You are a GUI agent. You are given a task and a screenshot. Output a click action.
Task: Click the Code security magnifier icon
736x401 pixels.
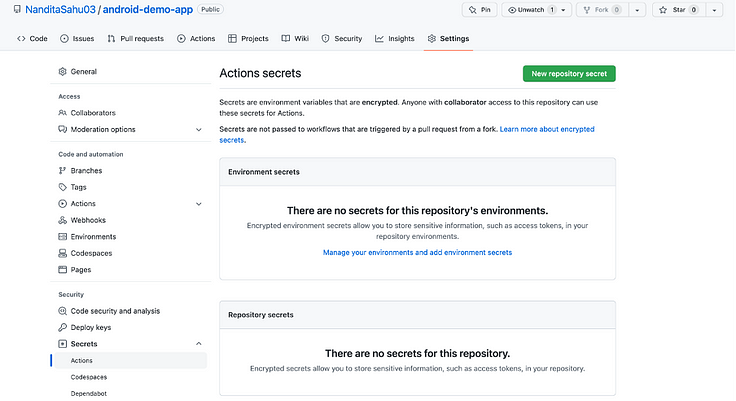tap(62, 311)
